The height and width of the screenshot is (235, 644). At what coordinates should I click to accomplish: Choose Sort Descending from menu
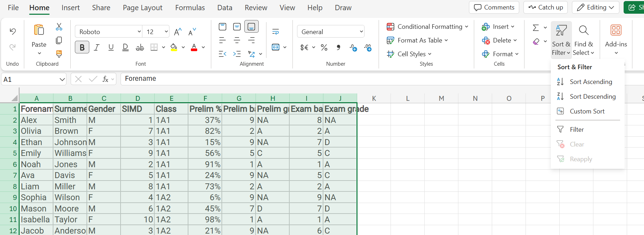(588, 97)
